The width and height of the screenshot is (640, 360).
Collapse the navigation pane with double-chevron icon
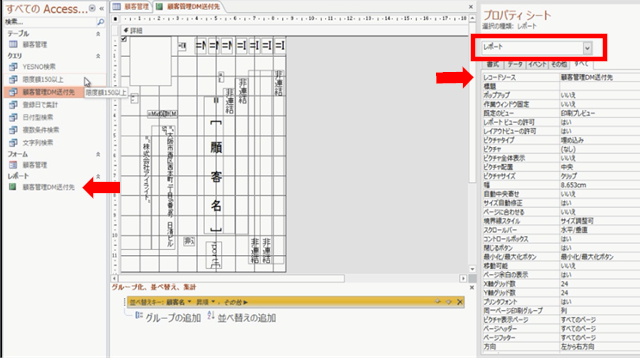pos(102,8)
